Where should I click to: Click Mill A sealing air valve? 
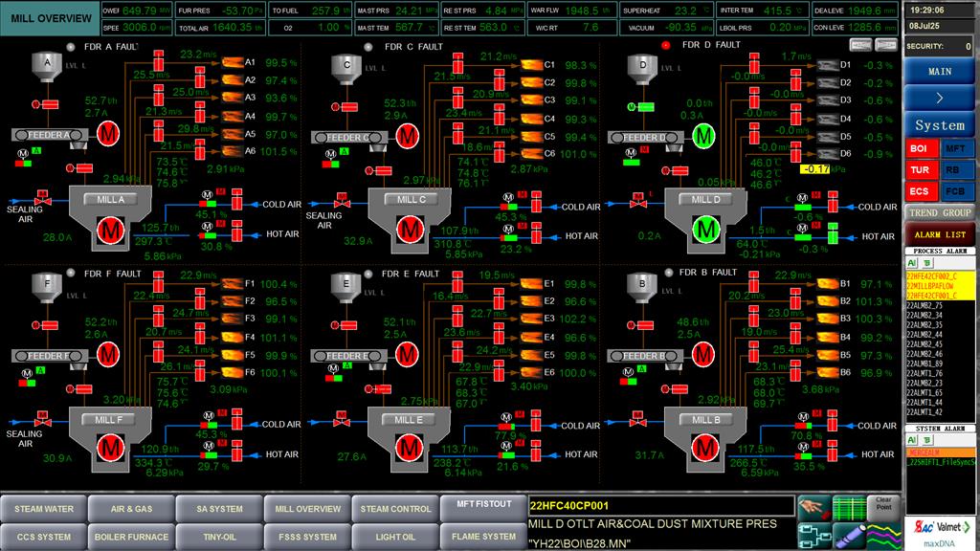pyautogui.click(x=42, y=203)
